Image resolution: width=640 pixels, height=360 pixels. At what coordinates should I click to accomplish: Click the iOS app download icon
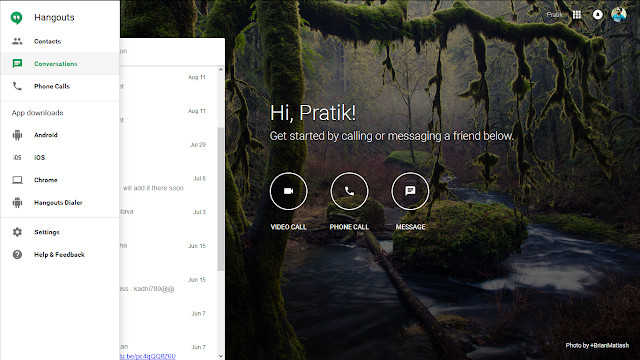tap(17, 158)
